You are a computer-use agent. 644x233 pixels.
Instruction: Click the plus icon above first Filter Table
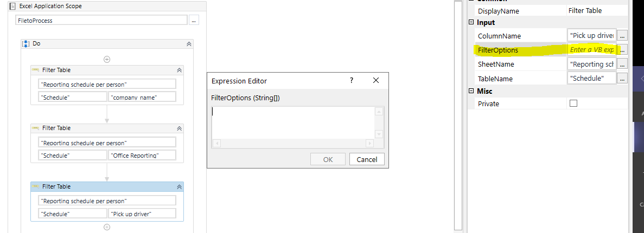tap(107, 59)
